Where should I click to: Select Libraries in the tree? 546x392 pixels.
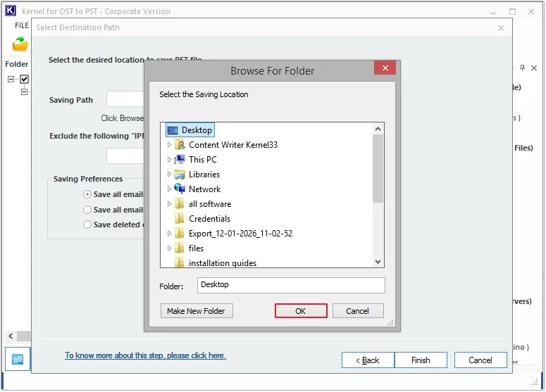coord(204,175)
